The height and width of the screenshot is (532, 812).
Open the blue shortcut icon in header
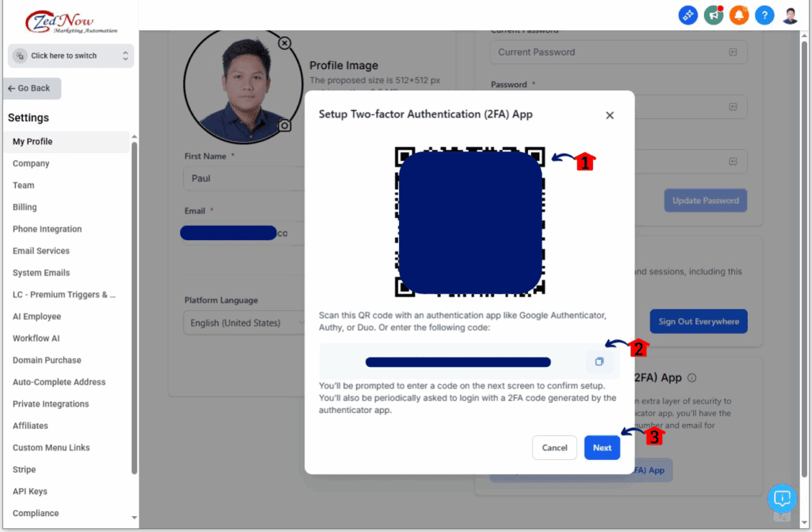688,16
